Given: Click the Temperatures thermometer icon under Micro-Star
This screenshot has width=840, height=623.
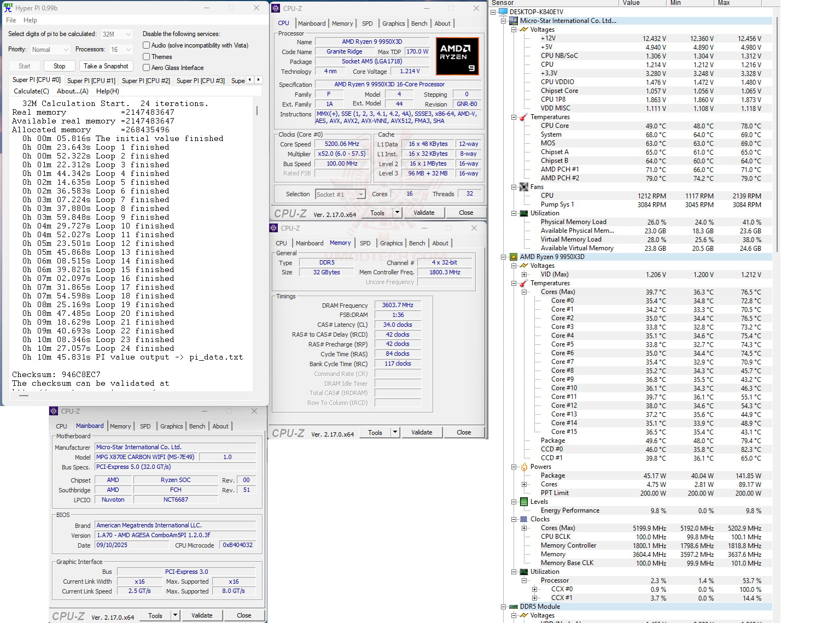Looking at the screenshot, I should pyautogui.click(x=523, y=117).
